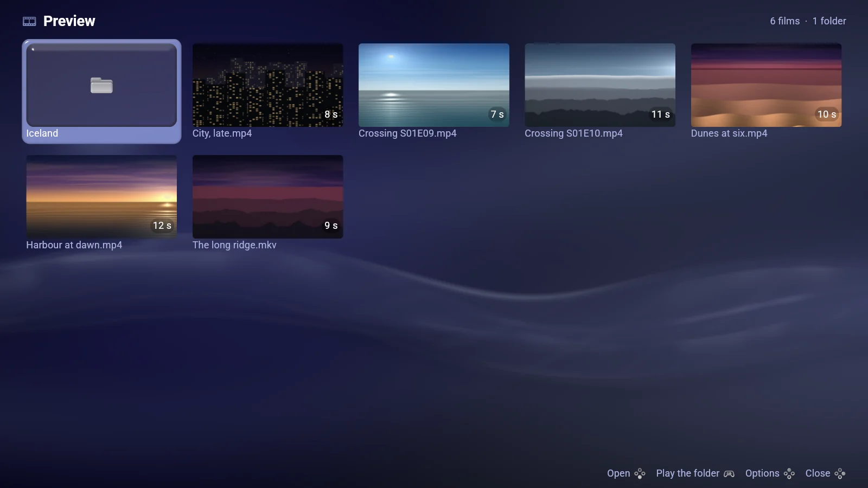The height and width of the screenshot is (488, 868).
Task: Click the Preview title text
Action: click(x=69, y=21)
